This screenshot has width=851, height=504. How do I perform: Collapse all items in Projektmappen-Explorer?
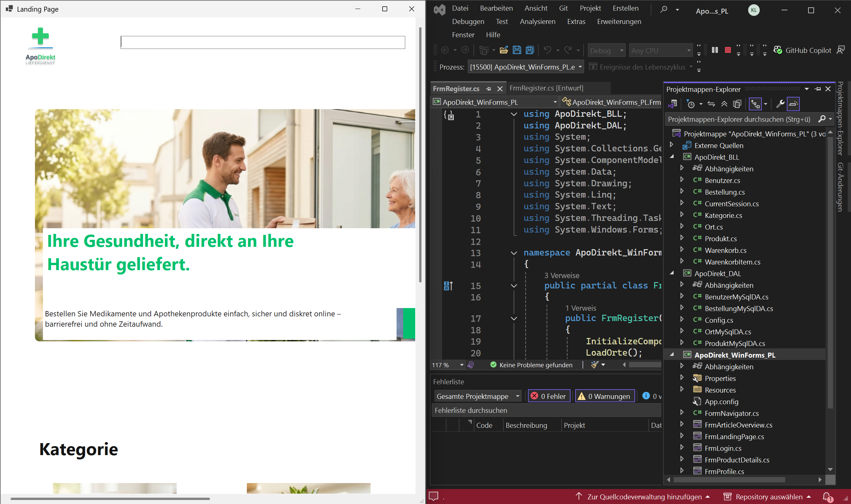[724, 104]
